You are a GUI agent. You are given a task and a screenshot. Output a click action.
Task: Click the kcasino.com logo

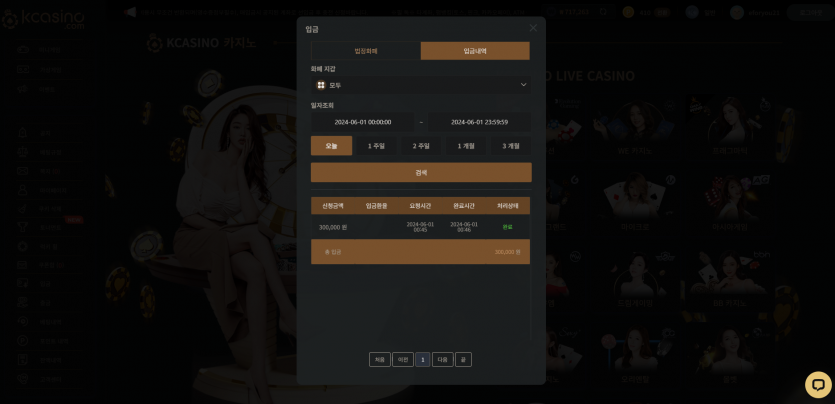tap(43, 19)
